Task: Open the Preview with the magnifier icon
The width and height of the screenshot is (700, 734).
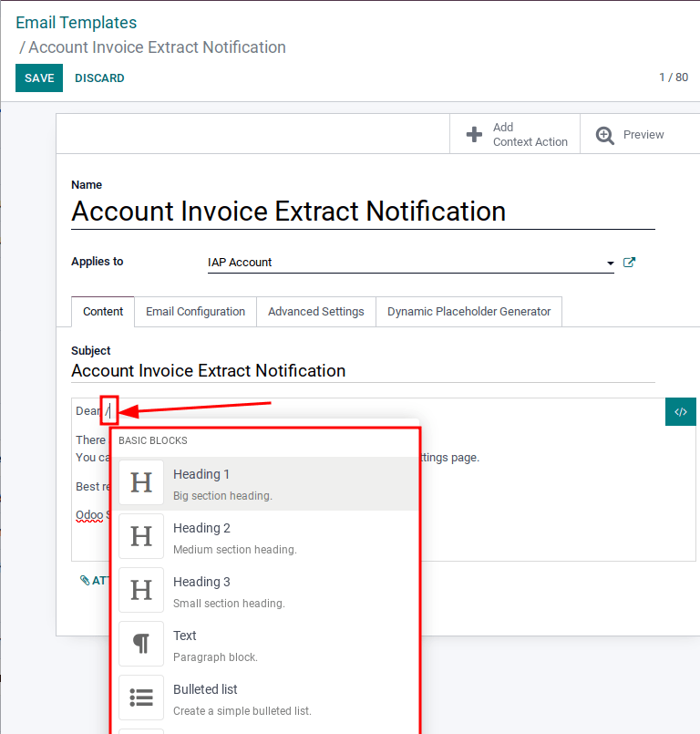Action: point(605,134)
